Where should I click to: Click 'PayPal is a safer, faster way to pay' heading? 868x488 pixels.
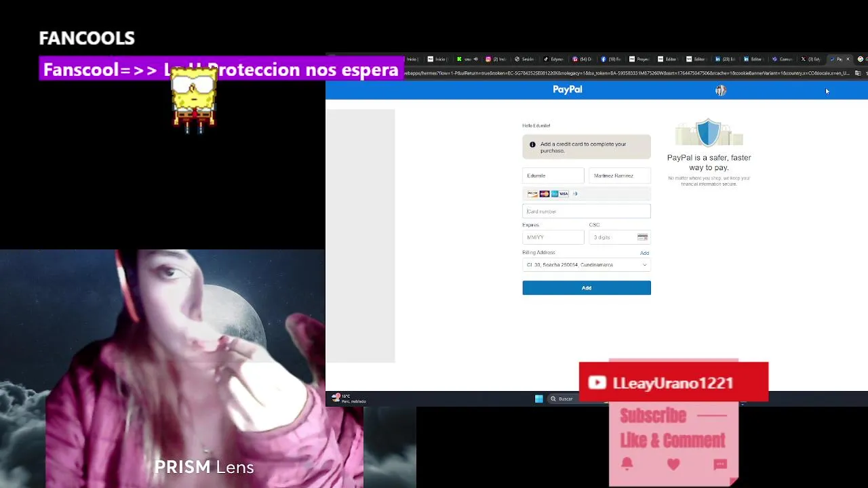click(x=709, y=163)
